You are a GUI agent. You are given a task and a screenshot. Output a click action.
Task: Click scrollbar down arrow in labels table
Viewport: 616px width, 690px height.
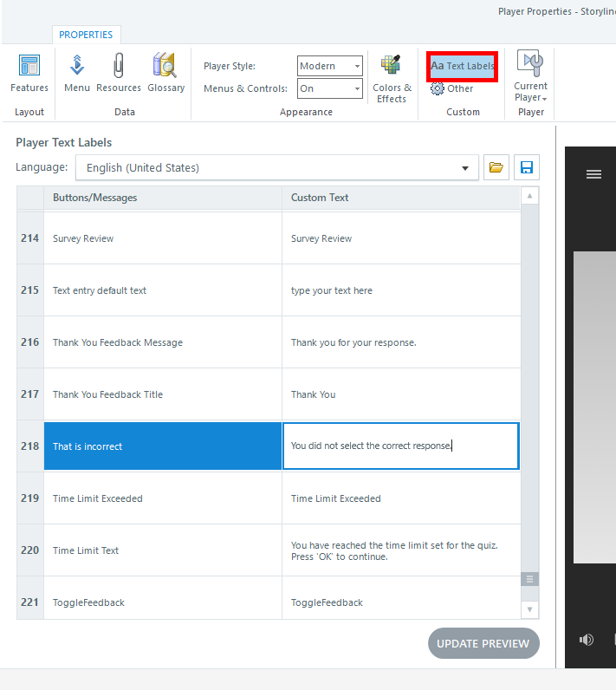click(x=530, y=609)
